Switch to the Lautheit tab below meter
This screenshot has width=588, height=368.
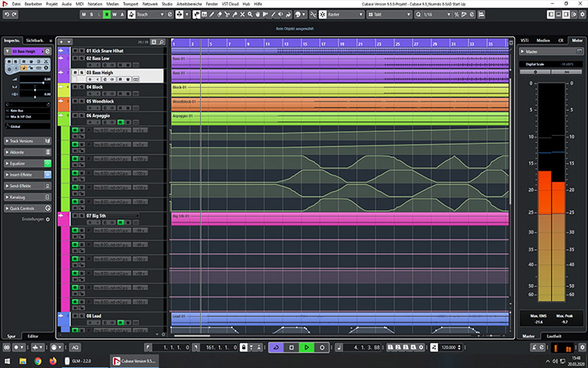coord(554,335)
